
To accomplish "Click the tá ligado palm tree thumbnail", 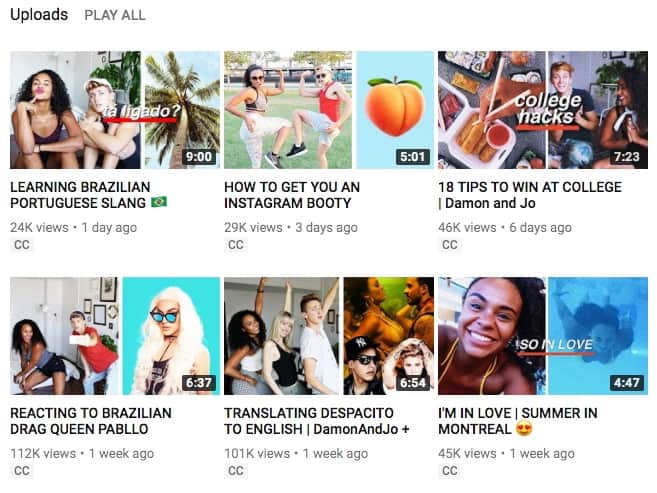I will [115, 110].
